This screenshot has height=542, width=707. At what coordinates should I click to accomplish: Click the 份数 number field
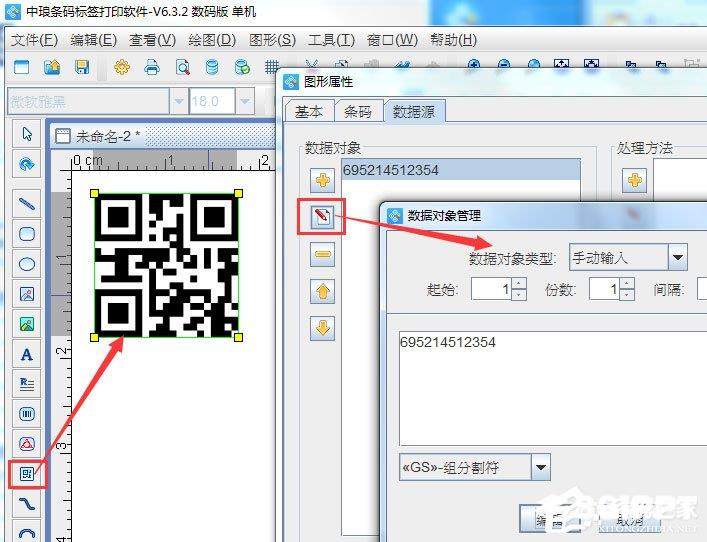click(x=605, y=289)
